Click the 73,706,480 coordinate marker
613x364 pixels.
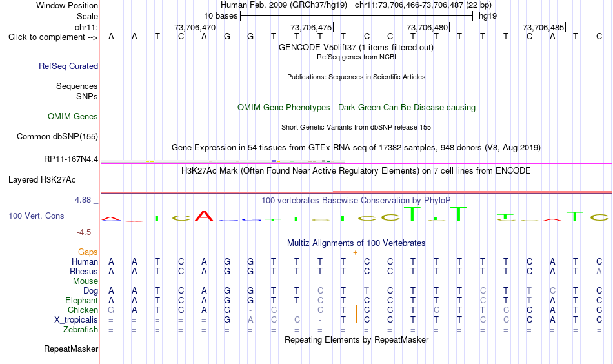pyautogui.click(x=427, y=27)
